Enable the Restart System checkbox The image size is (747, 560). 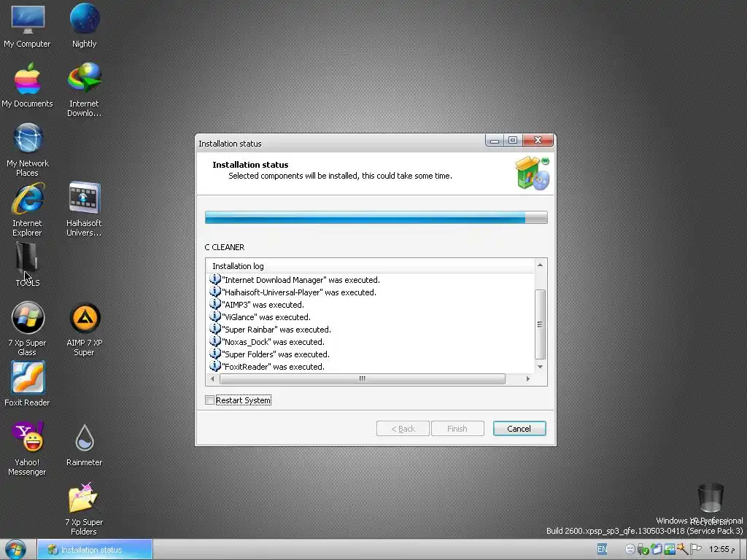tap(209, 400)
